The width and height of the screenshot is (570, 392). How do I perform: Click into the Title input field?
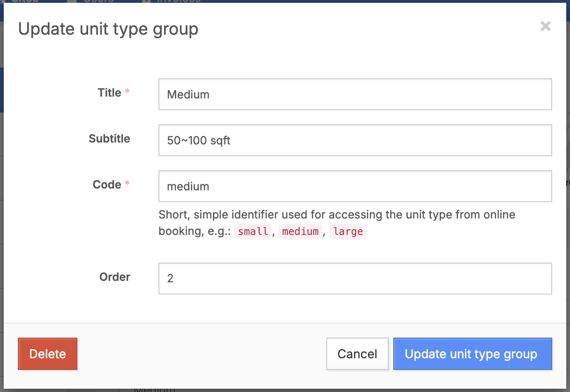pos(355,94)
